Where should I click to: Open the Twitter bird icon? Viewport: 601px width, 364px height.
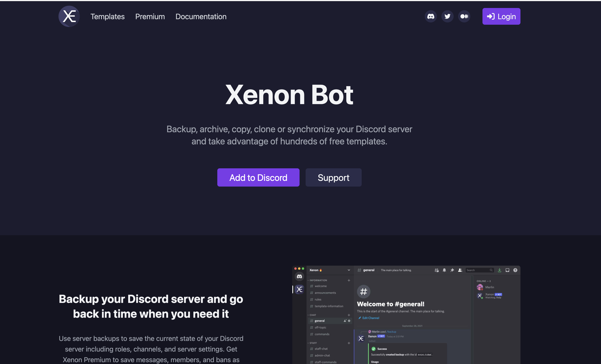[447, 16]
